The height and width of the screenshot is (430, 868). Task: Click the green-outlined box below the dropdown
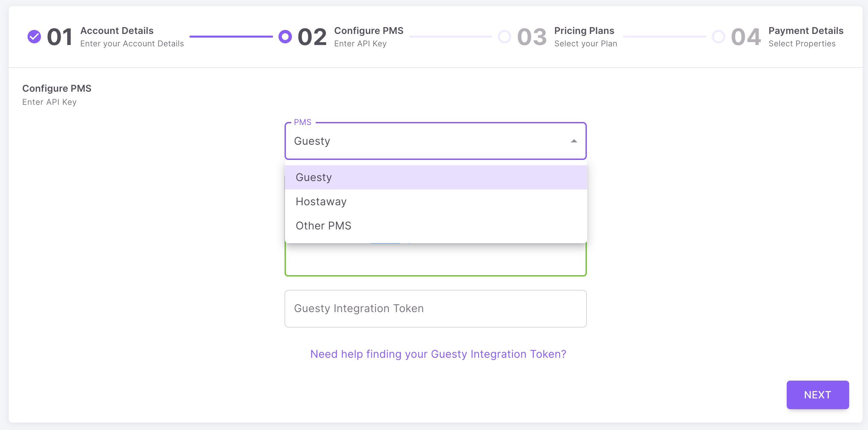[435, 259]
